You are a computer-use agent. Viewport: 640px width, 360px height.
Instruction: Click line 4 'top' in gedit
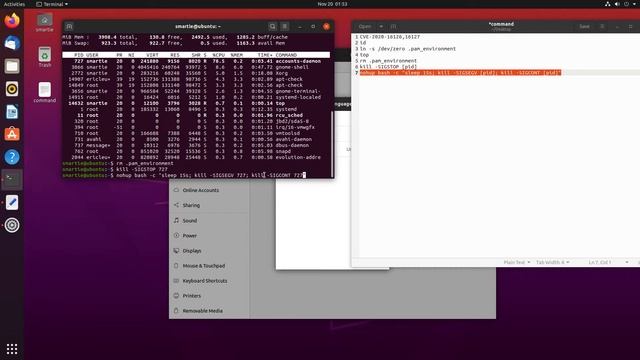364,55
